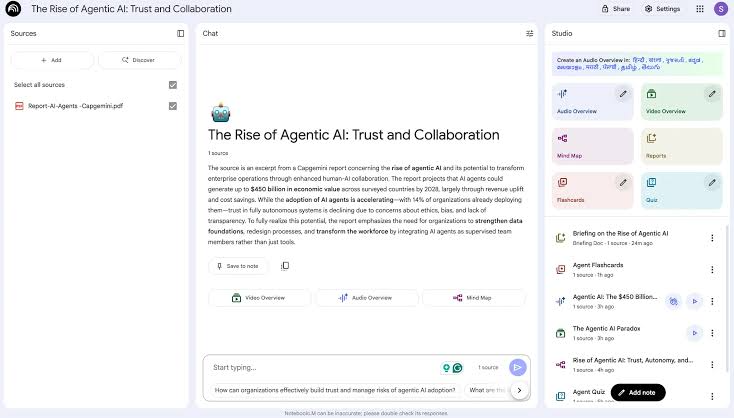Image resolution: width=734 pixels, height=418 pixels.
Task: Click the NotebookLM logo icon
Action: click(x=13, y=8)
